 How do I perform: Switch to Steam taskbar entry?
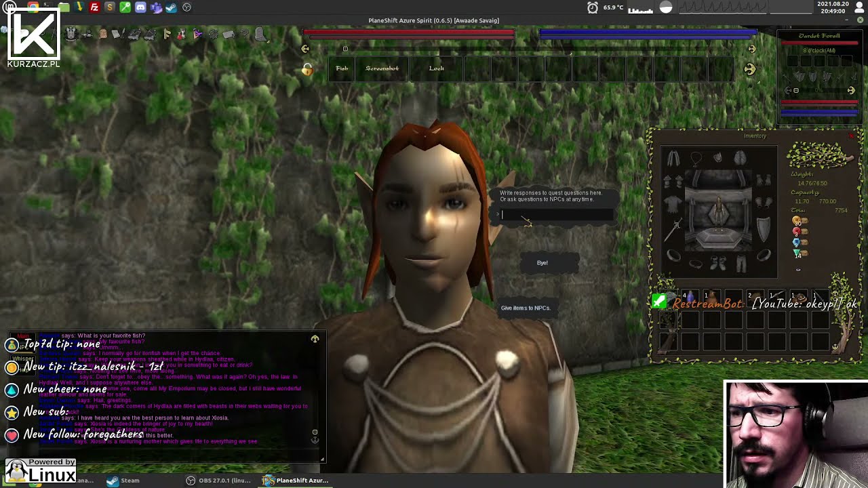[123, 481]
